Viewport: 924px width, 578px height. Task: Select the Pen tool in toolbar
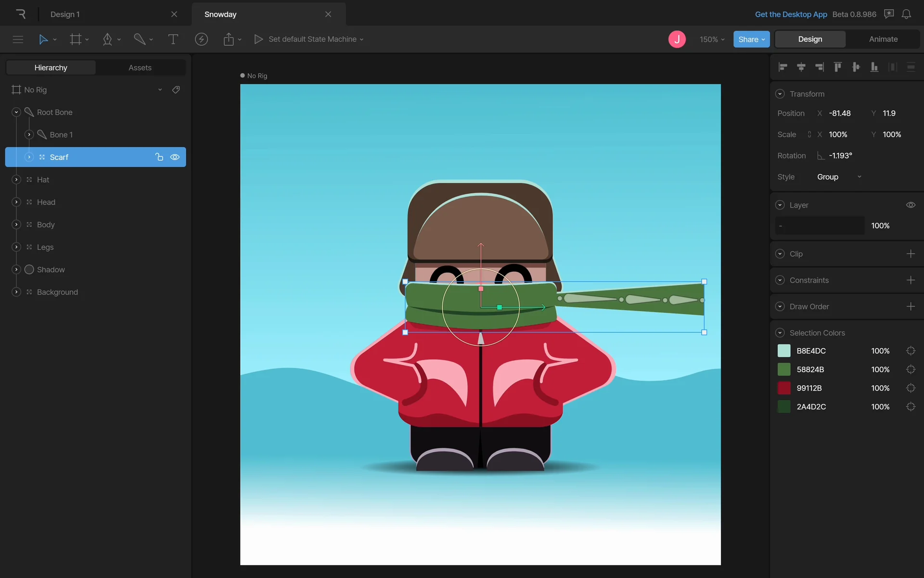point(107,39)
